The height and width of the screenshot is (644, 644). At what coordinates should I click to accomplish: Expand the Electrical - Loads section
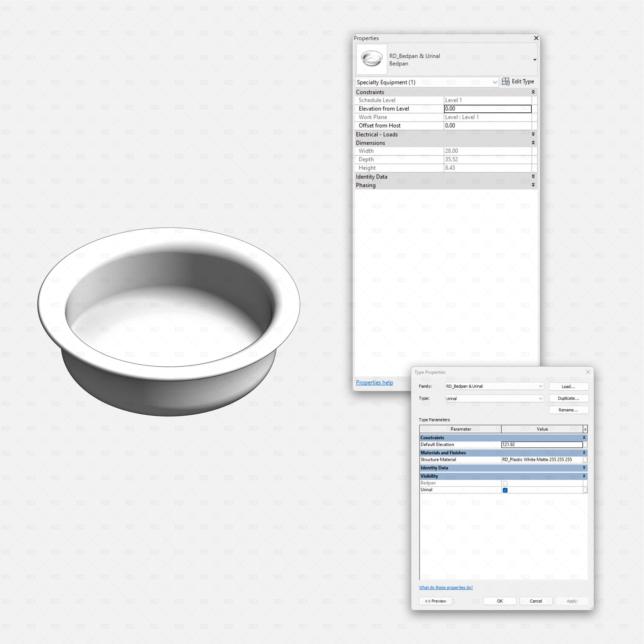tap(533, 134)
